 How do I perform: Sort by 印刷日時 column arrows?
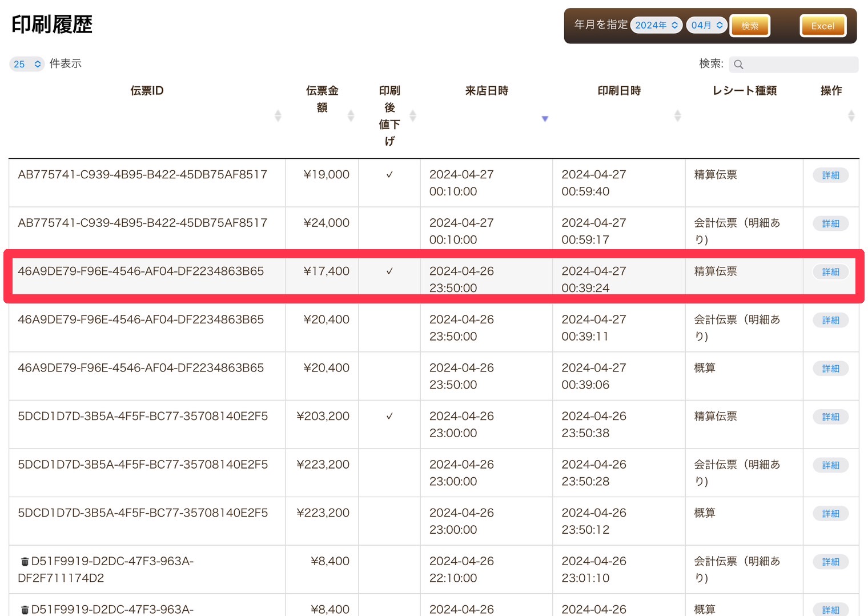tap(677, 116)
